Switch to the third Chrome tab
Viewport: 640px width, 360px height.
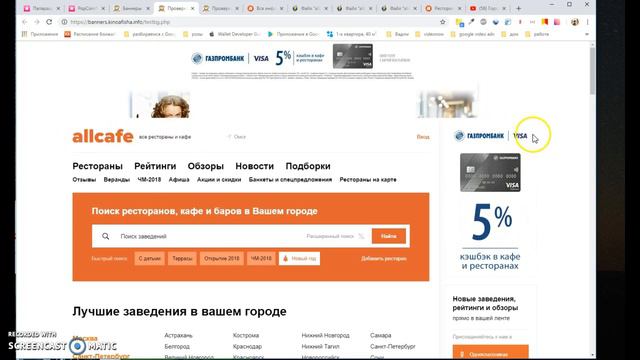[x=131, y=8]
